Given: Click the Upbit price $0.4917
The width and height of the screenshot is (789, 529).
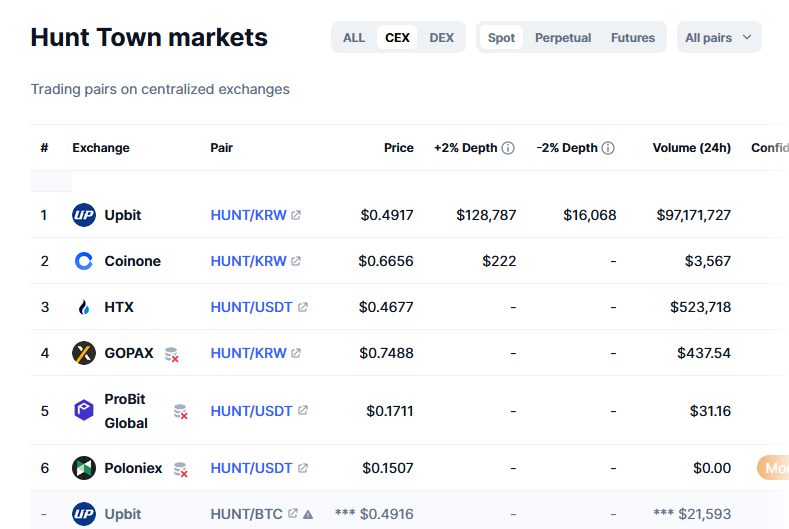Looking at the screenshot, I should point(387,215).
